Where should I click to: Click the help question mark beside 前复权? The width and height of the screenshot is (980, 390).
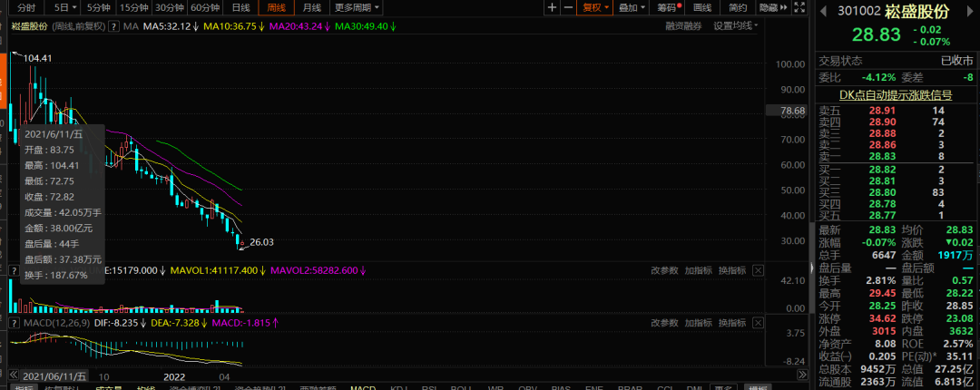[113, 26]
